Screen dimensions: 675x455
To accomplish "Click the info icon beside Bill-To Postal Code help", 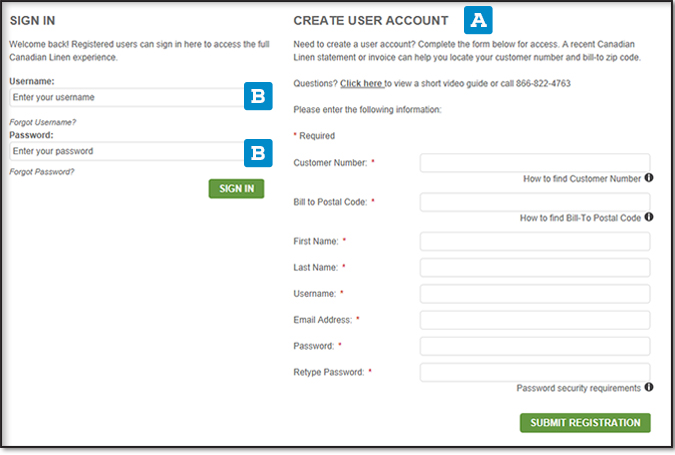I will 649,217.
